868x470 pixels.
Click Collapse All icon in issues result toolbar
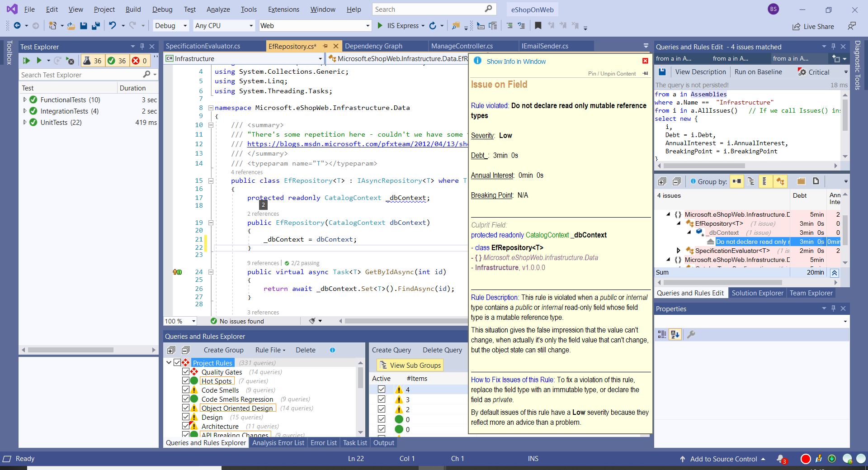click(x=676, y=181)
